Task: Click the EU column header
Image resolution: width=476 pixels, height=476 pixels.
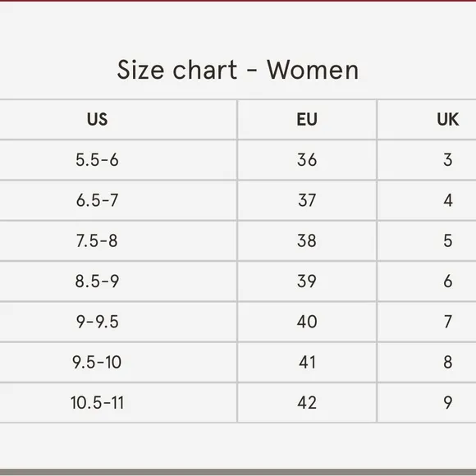Action: tap(307, 119)
